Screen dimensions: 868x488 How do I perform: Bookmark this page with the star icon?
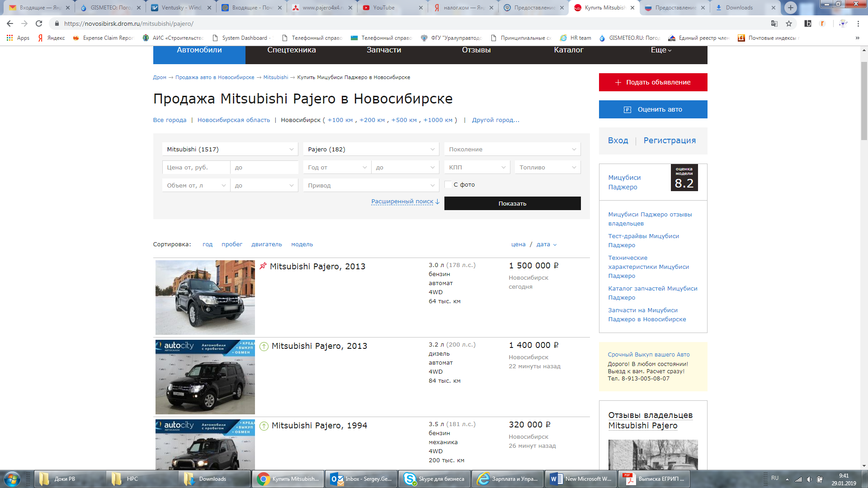click(789, 23)
